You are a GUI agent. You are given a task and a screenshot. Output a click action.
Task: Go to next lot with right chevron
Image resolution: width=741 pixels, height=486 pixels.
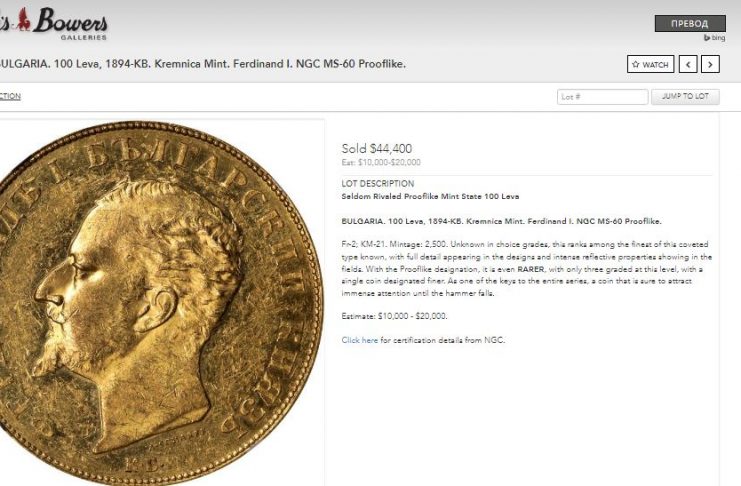click(710, 64)
